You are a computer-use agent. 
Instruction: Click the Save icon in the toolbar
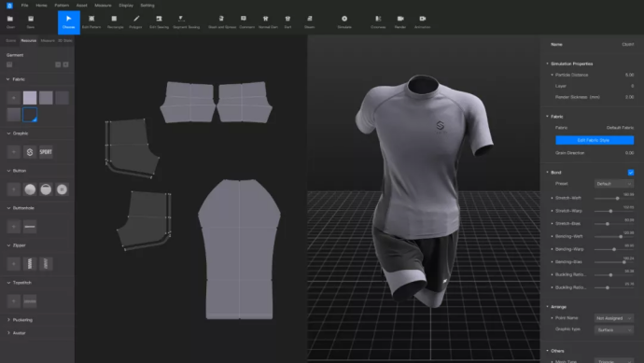coord(31,22)
